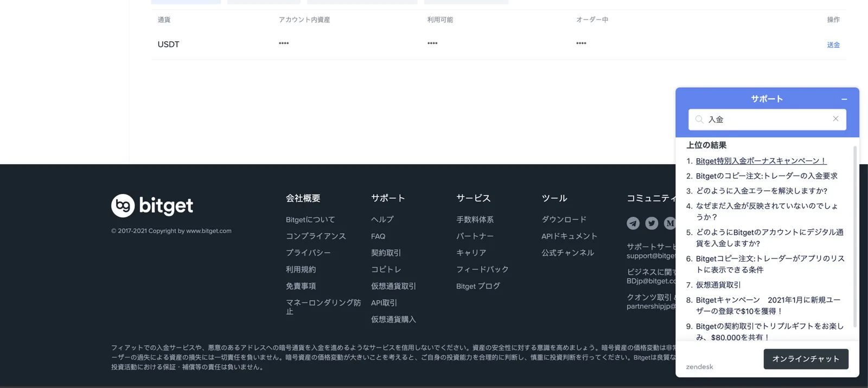This screenshot has width=868, height=388.
Task: Open result Bitgetの契約取引でトリプルギフト
Action: click(x=770, y=332)
